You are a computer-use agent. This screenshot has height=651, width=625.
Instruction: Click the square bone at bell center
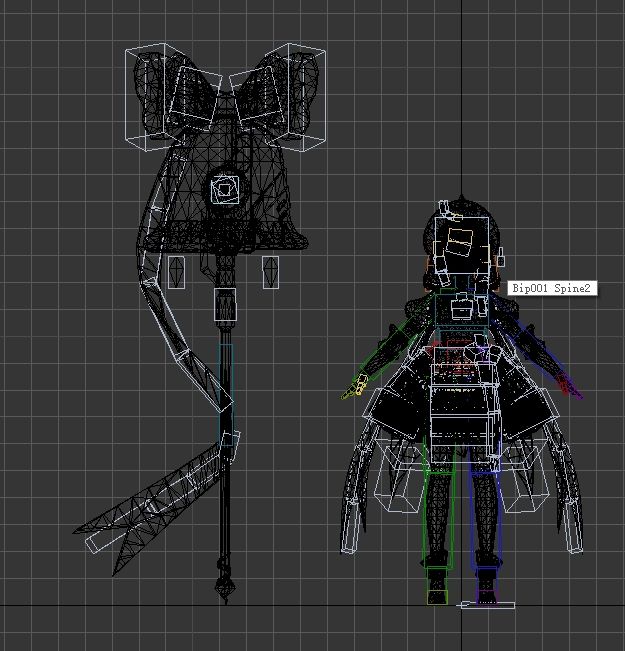coord(225,190)
